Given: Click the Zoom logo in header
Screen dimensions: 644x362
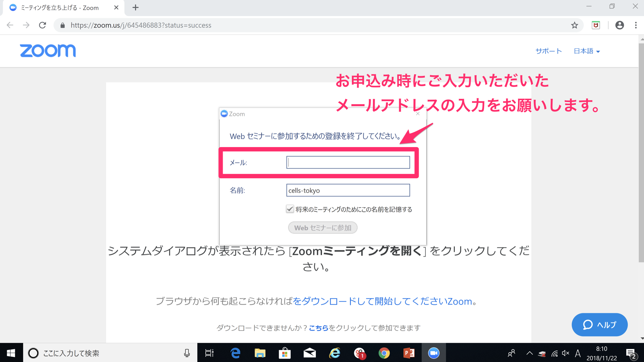Looking at the screenshot, I should [x=48, y=51].
